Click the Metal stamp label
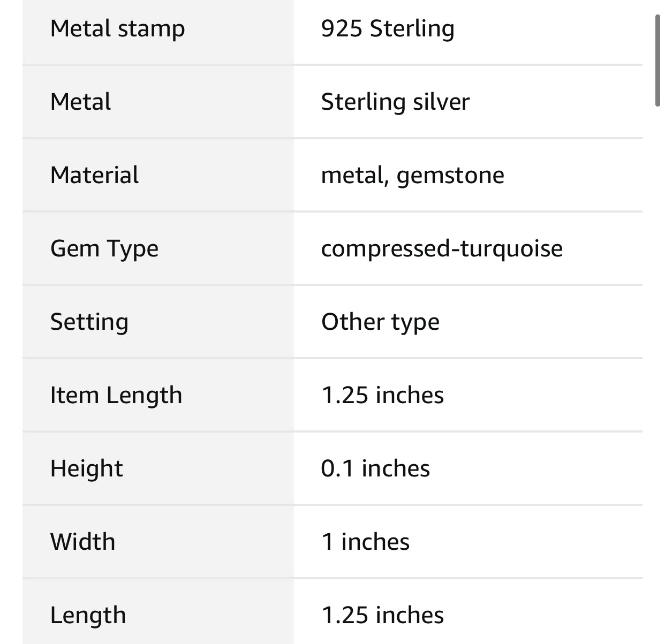 (x=117, y=28)
